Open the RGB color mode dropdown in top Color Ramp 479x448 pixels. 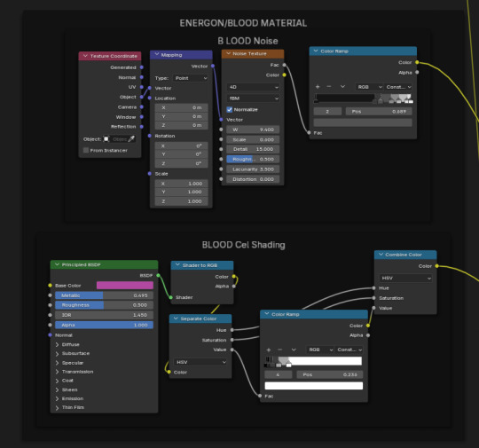pyautogui.click(x=369, y=87)
